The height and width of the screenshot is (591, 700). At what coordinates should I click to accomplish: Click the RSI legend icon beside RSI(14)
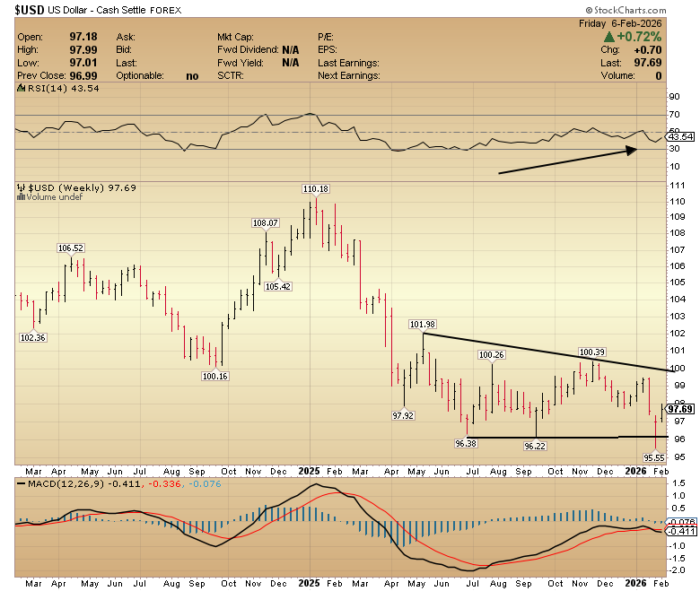(x=21, y=88)
